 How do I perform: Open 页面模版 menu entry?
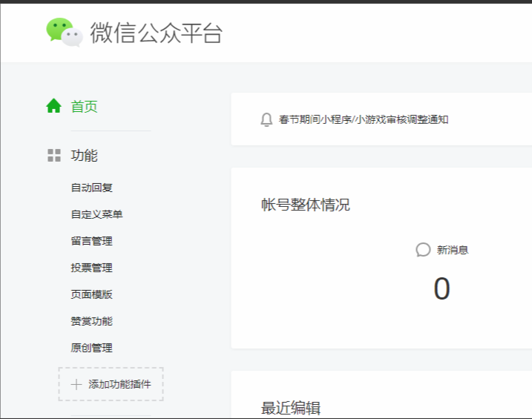tap(91, 294)
